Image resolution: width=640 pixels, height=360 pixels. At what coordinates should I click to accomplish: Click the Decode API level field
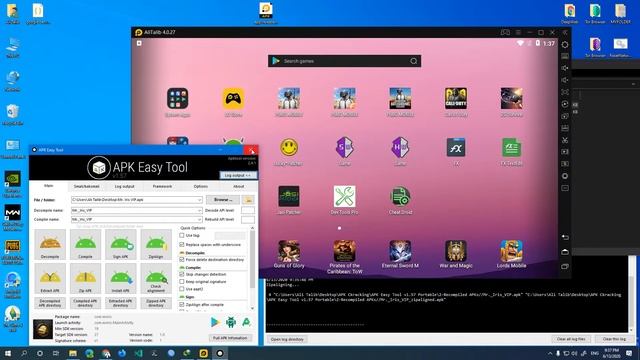248,210
